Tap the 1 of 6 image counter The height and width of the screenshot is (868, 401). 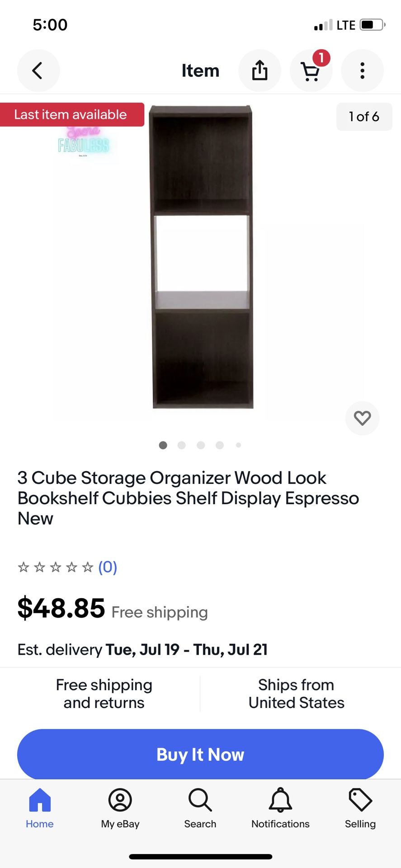[x=364, y=117]
